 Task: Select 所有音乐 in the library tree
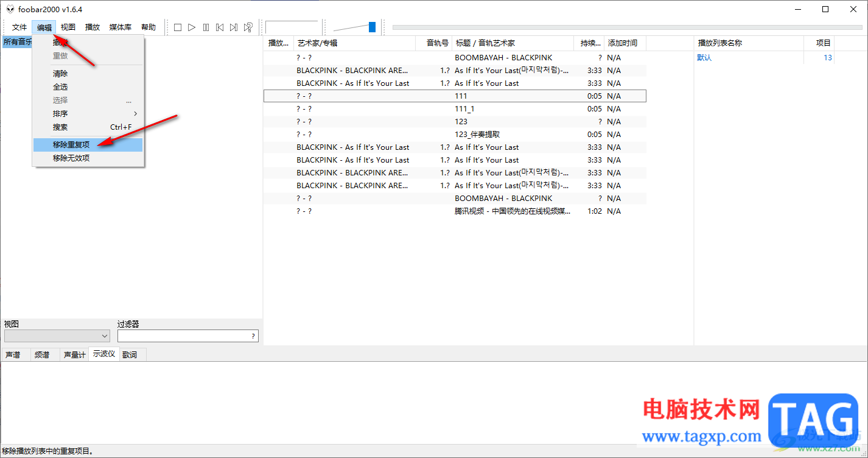17,42
